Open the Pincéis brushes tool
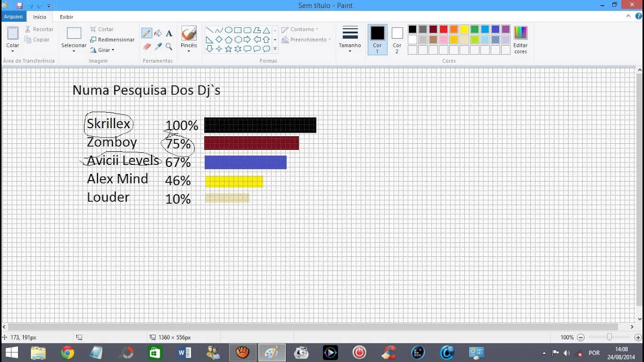 189,40
